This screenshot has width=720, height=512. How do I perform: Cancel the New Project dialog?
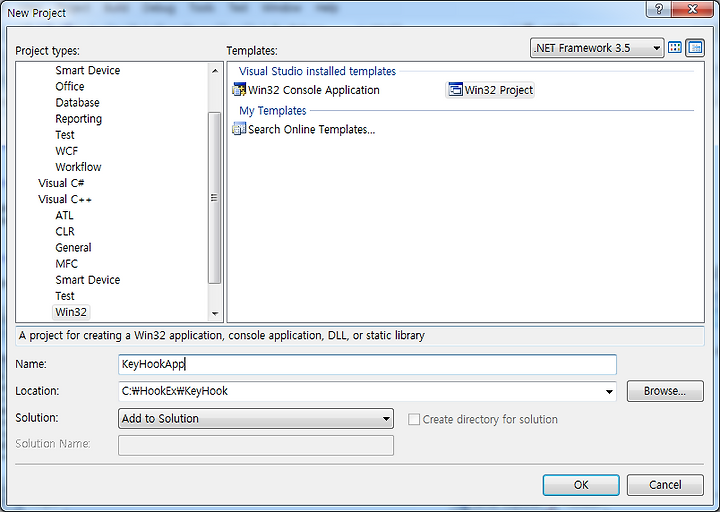click(x=665, y=485)
